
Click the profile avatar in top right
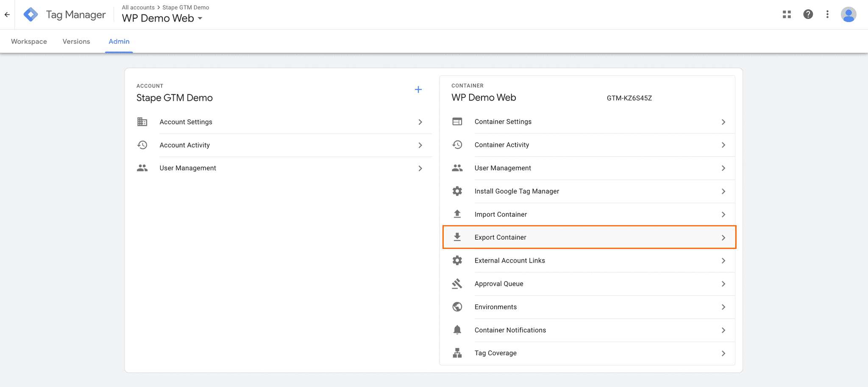pos(848,14)
